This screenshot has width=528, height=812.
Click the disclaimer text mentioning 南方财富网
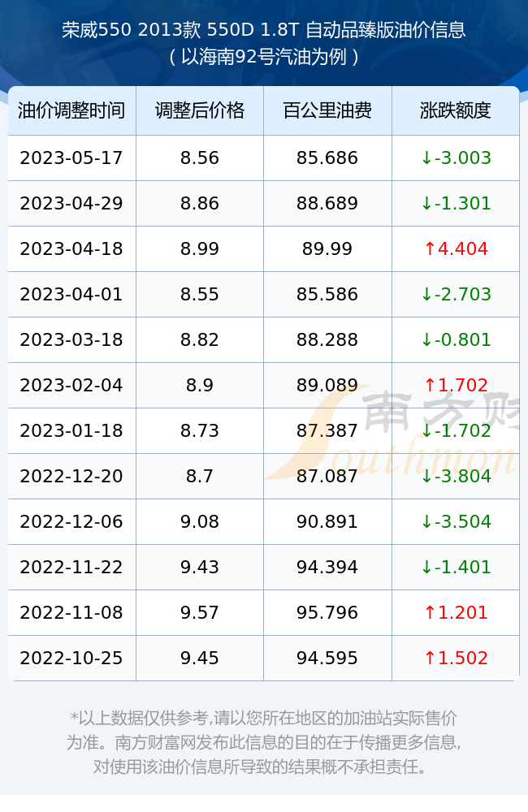tap(264, 742)
